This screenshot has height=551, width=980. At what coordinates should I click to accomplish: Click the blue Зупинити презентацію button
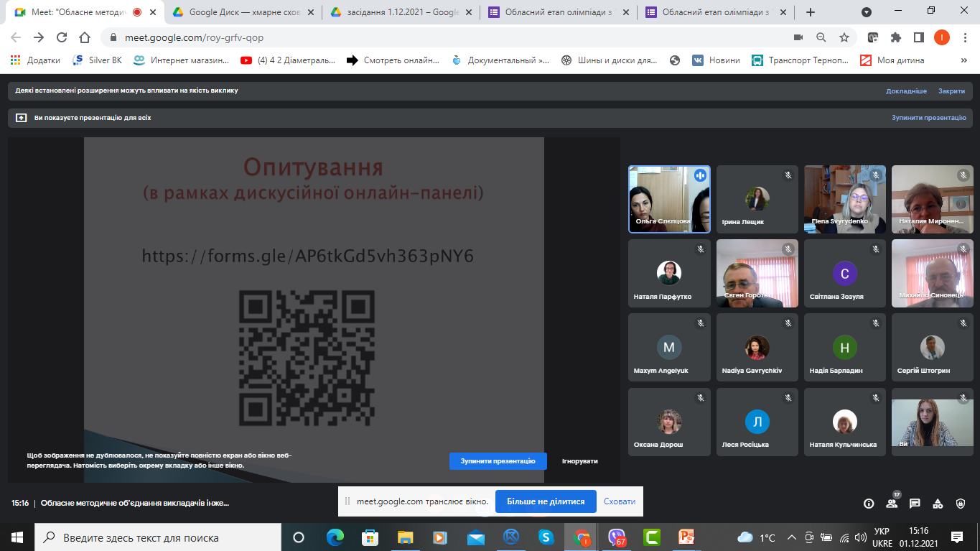point(498,460)
